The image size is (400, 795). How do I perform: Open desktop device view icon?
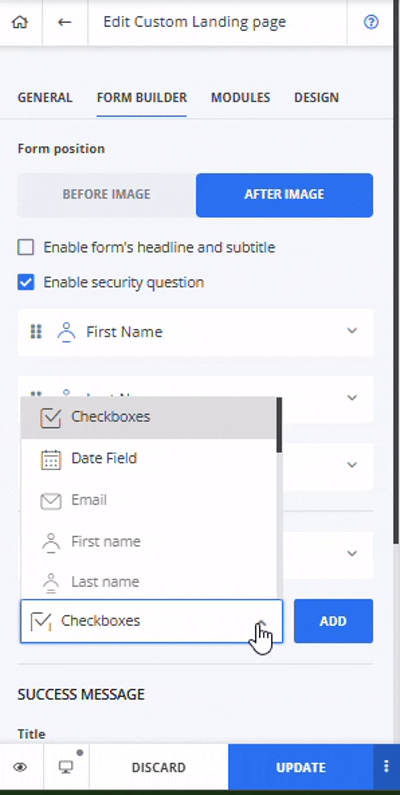tap(65, 767)
